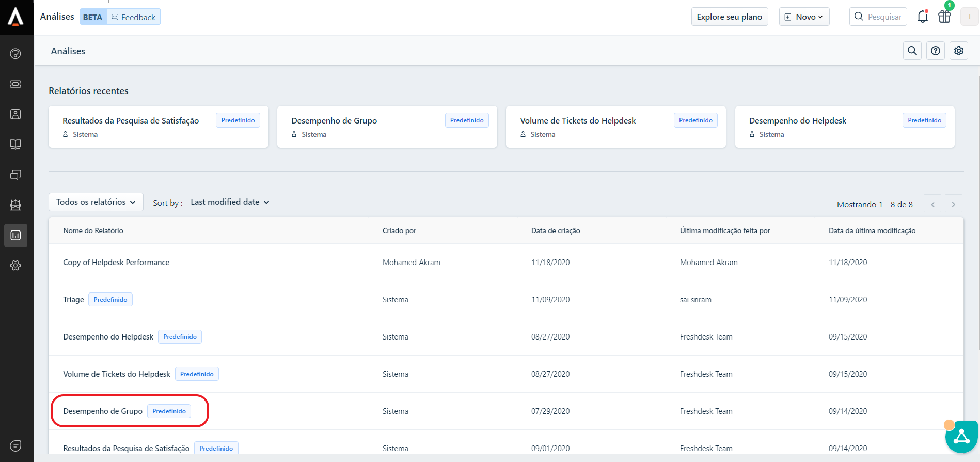Open Solutions book icon in sidebar
This screenshot has width=980, height=462.
click(x=15, y=144)
